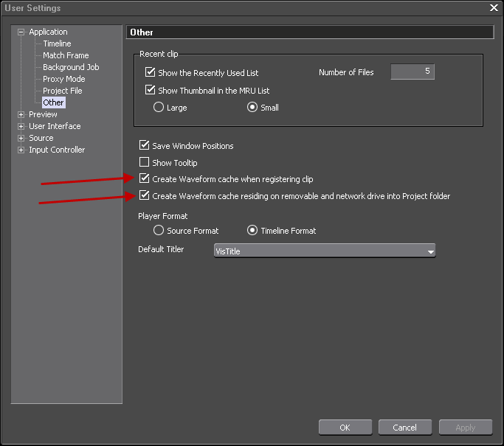
Task: Disable Show Thumbnail in the MRU List
Action: 151,91
